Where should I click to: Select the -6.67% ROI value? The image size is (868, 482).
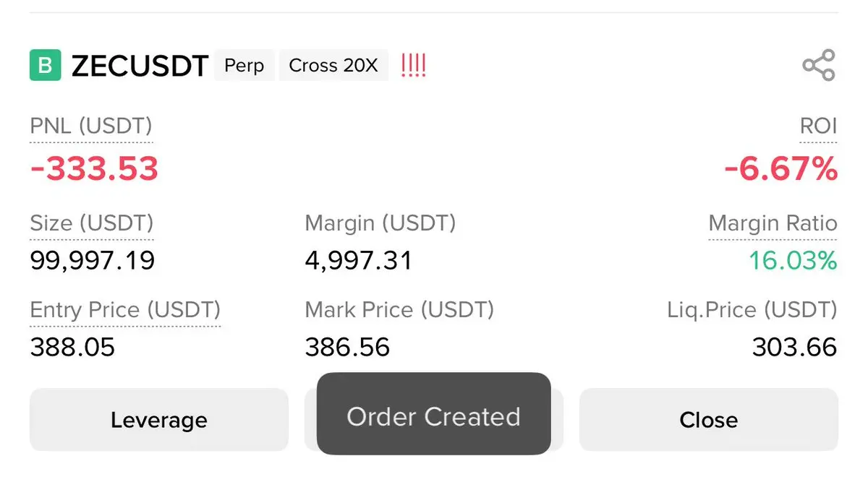780,169
